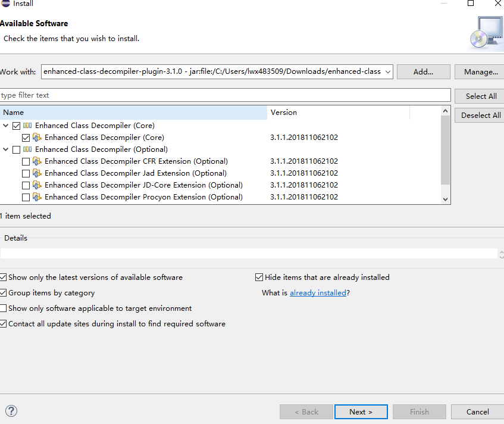Click the Procyon Extension feature icon
Image resolution: width=504 pixels, height=424 pixels.
(37, 197)
